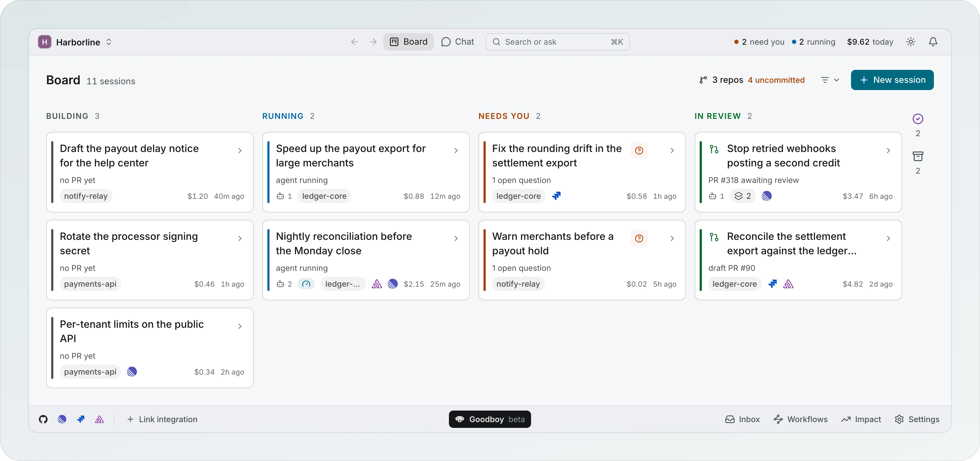
Task: Go back with the left arrow
Action: [354, 42]
